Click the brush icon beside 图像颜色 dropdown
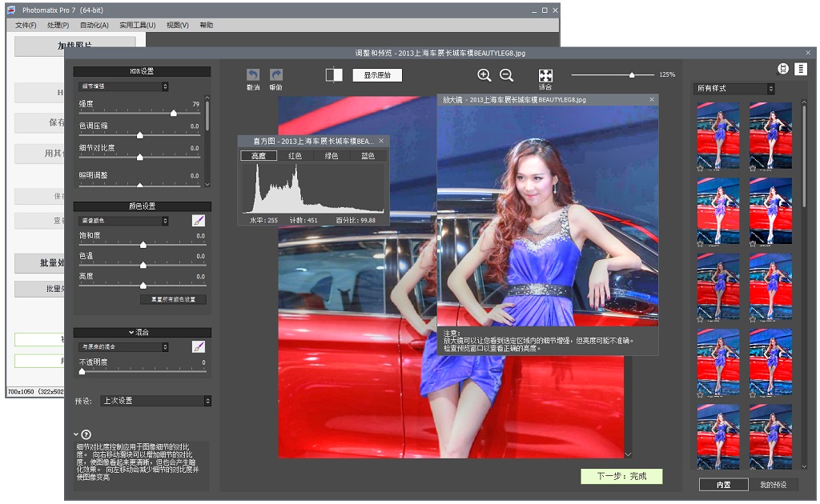The height and width of the screenshot is (504, 820). click(199, 221)
